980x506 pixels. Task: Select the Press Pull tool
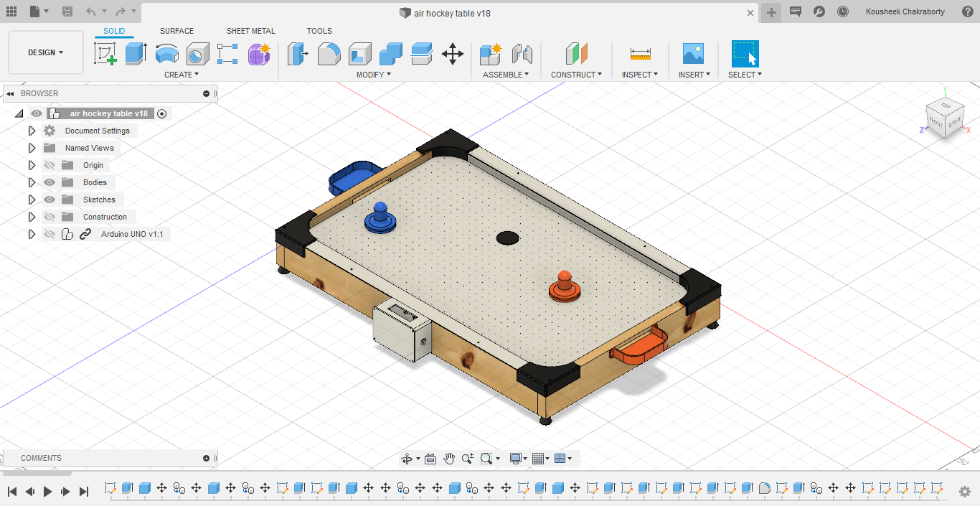coord(298,54)
